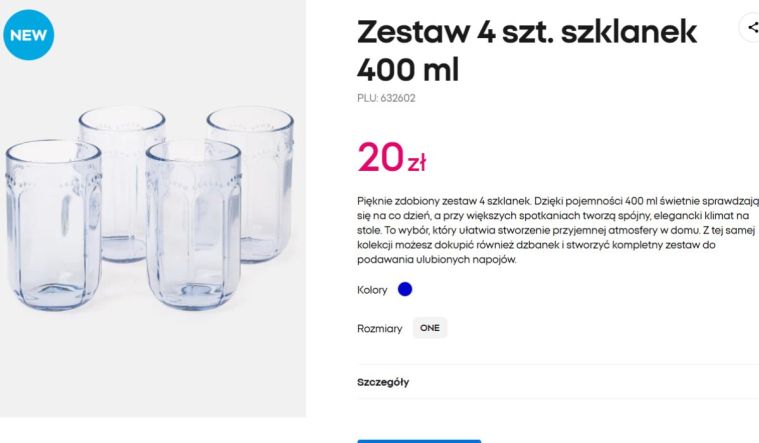Click the Kolory label
This screenshot has height=443, width=759.
(372, 290)
